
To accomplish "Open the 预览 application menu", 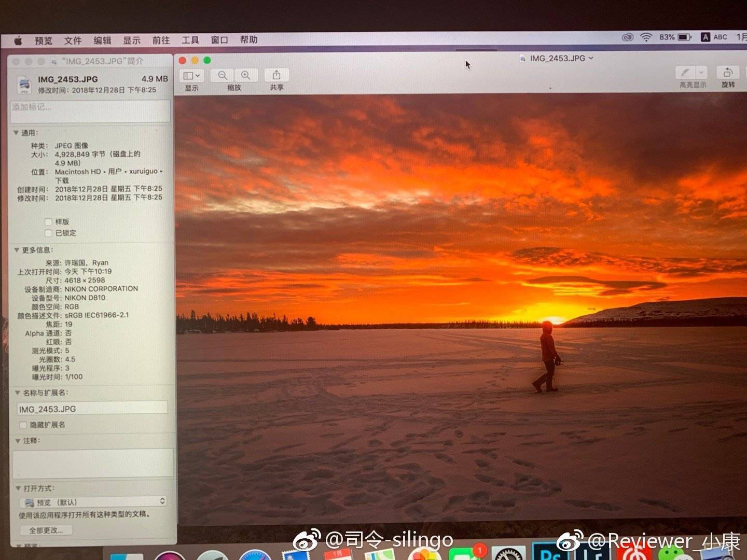I will (x=43, y=41).
